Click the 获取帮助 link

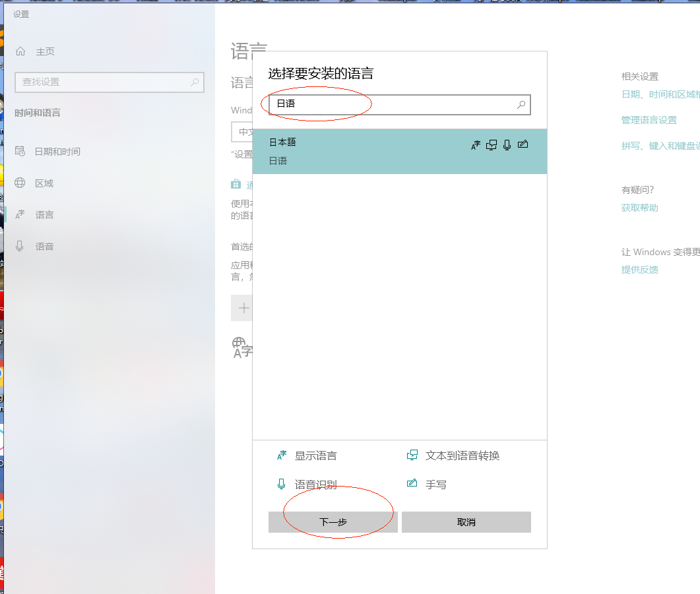pyautogui.click(x=640, y=208)
